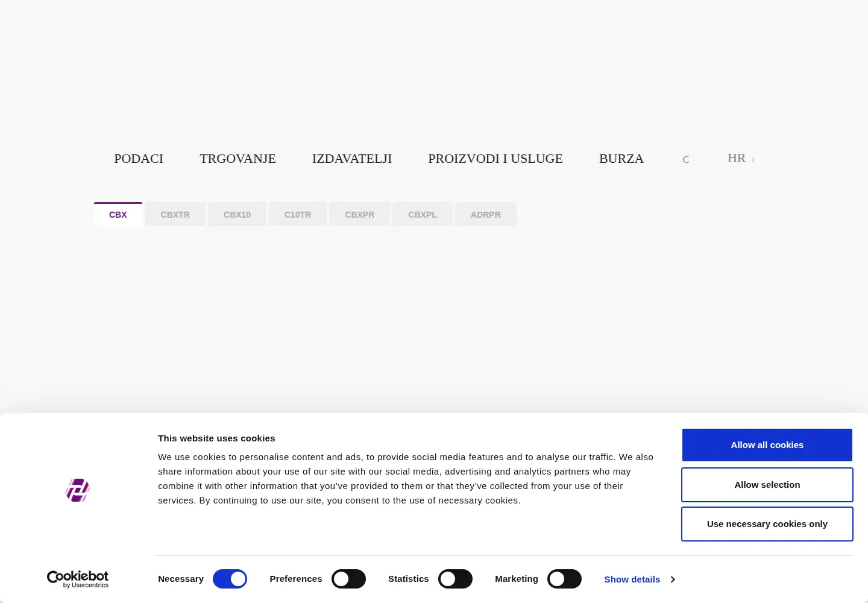Image resolution: width=868 pixels, height=603 pixels.
Task: Enable the Marketing cookies switch
Action: pos(564,579)
